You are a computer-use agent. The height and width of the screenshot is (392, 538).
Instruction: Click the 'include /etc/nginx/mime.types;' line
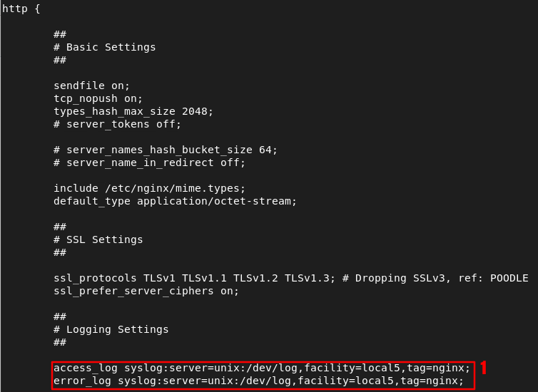click(149, 188)
